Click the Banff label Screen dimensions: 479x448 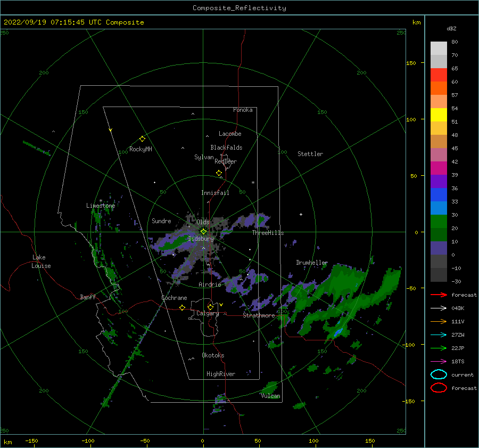[88, 297]
